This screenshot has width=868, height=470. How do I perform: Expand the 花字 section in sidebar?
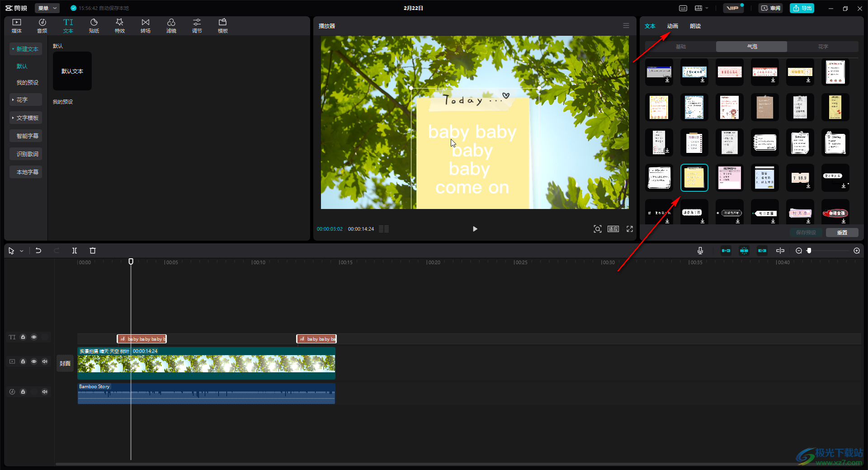pos(26,100)
